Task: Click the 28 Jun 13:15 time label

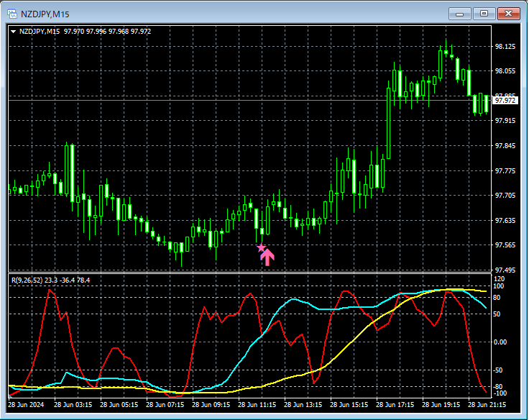Action: coord(303,404)
